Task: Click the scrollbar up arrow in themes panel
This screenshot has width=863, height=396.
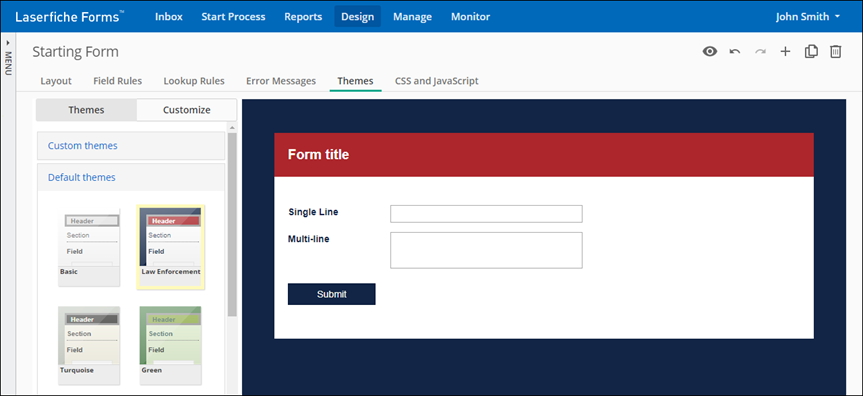Action: (232, 128)
